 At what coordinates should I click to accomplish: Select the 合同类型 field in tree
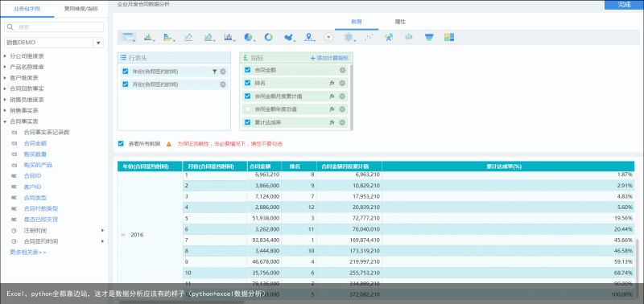(x=35, y=198)
